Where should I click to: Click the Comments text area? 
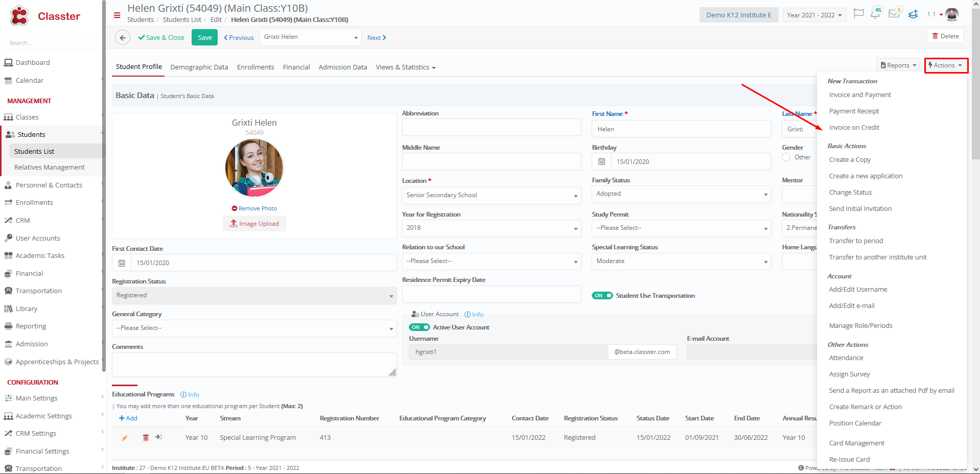(254, 365)
